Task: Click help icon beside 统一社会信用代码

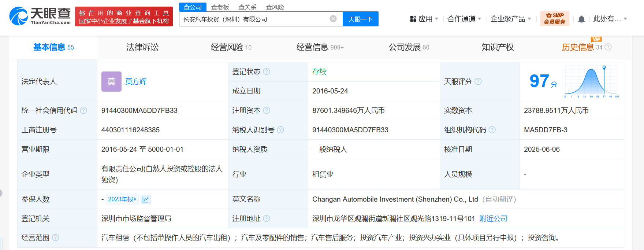Action: [83, 110]
